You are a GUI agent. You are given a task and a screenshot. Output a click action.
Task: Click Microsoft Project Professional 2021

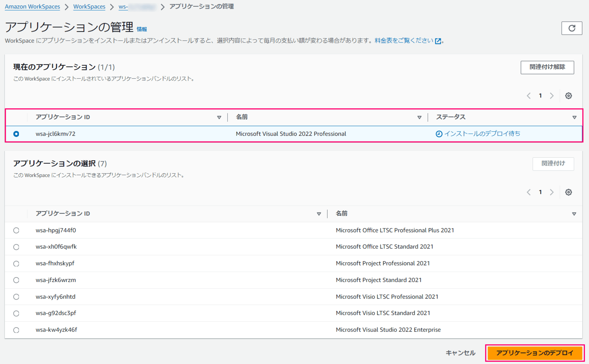coord(383,263)
